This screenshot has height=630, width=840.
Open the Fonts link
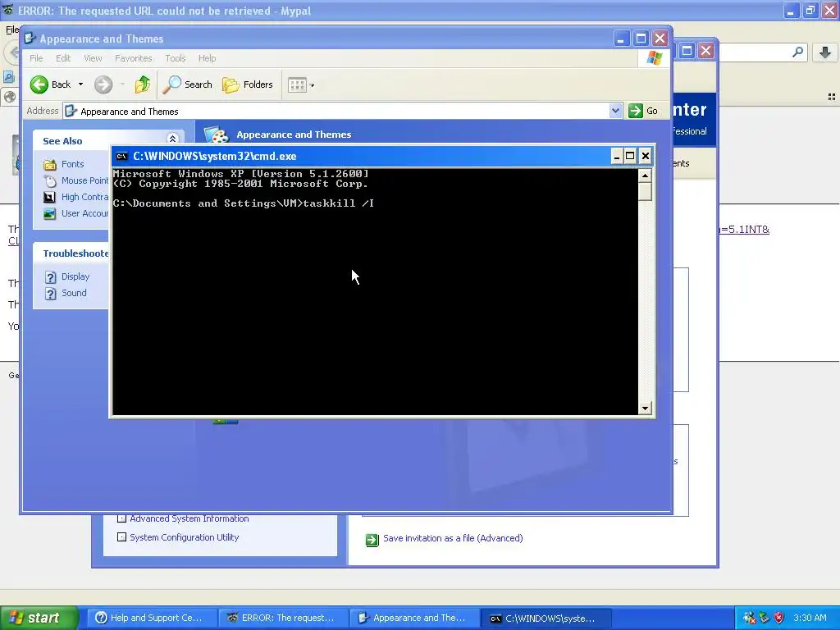click(72, 164)
